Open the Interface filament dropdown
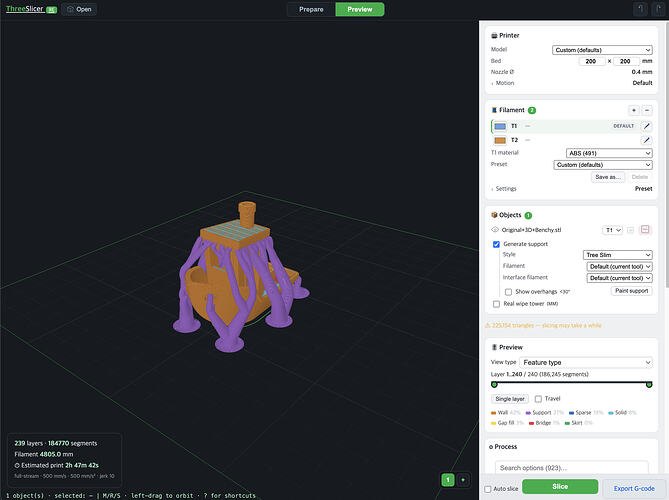 pyautogui.click(x=620, y=278)
